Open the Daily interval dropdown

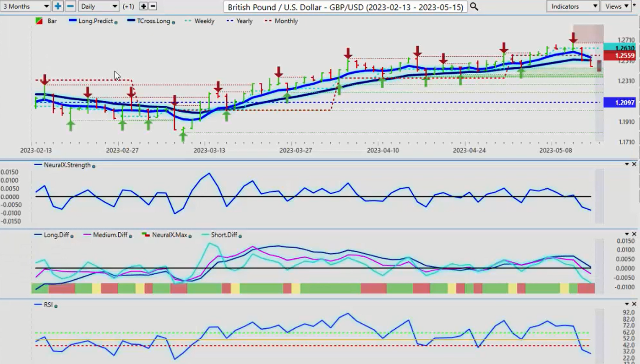[98, 6]
